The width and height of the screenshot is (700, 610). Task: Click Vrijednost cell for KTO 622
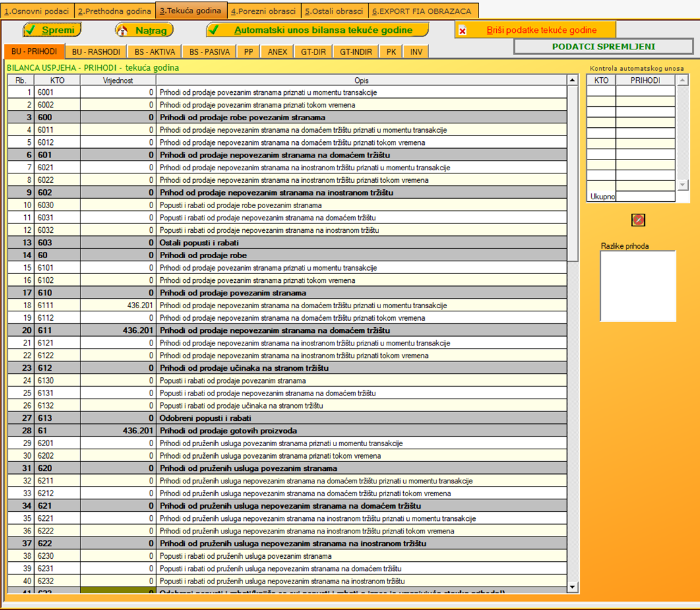pos(118,544)
